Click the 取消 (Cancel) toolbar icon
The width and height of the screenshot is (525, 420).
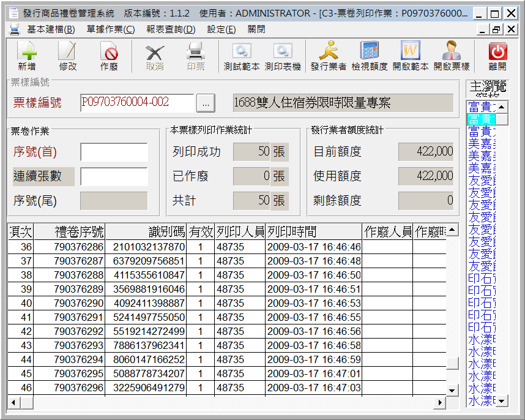(x=155, y=56)
